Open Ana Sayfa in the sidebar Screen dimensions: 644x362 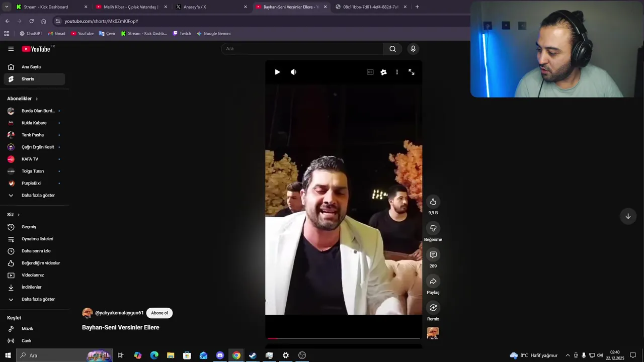coord(34,67)
